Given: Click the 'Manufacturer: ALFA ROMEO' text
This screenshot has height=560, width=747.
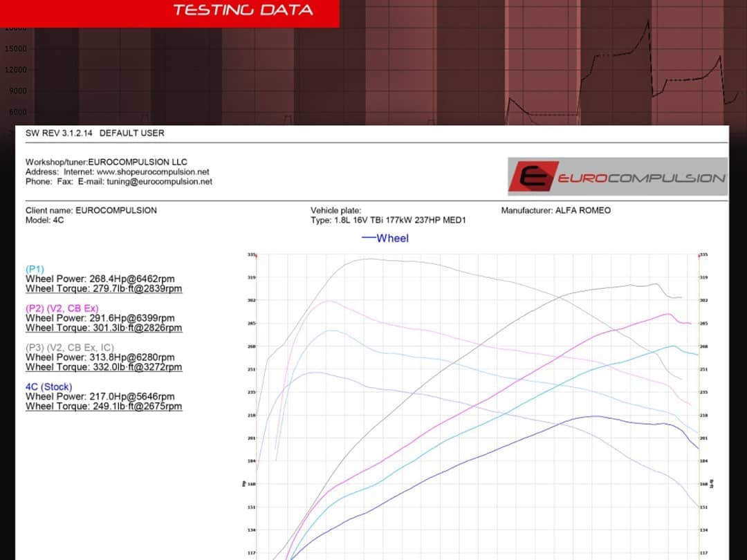Looking at the screenshot, I should [x=555, y=210].
